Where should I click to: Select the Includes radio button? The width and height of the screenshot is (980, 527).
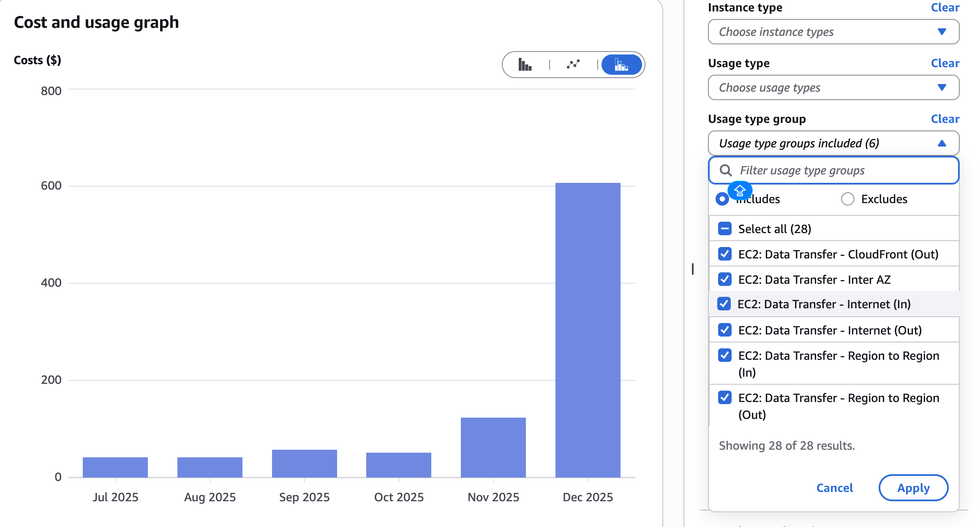click(x=722, y=199)
